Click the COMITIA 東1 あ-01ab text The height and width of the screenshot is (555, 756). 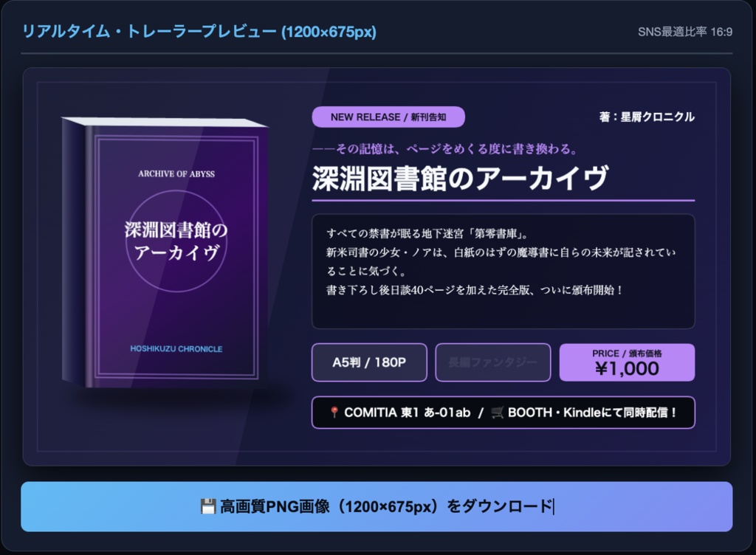point(407,413)
